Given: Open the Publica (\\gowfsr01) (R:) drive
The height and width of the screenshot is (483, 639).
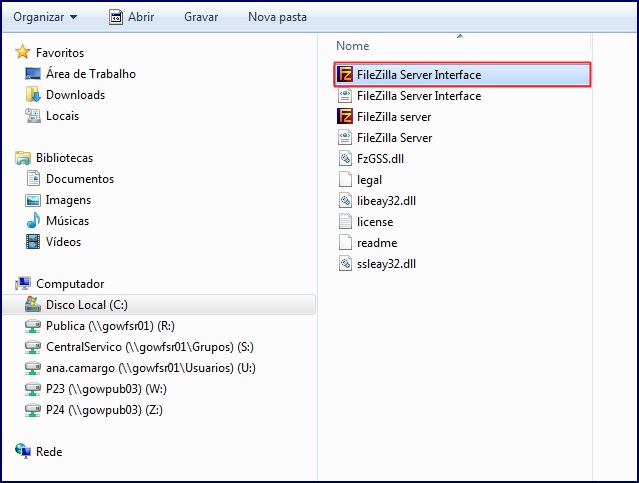Looking at the screenshot, I should click(110, 326).
